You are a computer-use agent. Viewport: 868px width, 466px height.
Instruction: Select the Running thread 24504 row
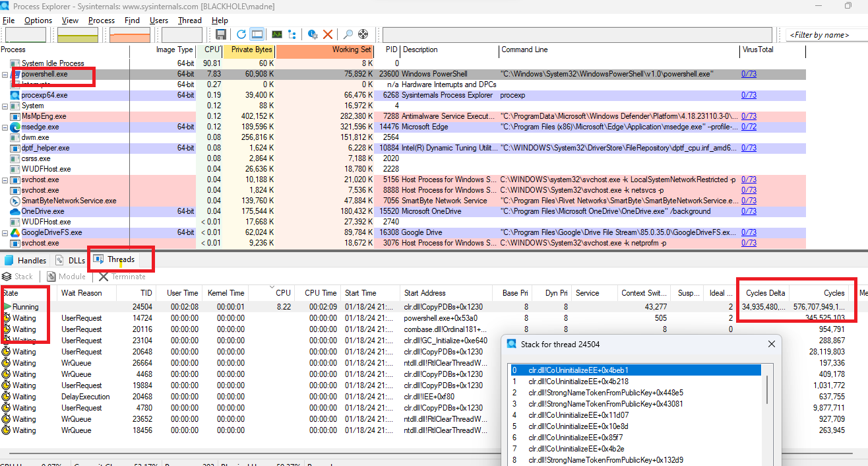pyautogui.click(x=434, y=307)
